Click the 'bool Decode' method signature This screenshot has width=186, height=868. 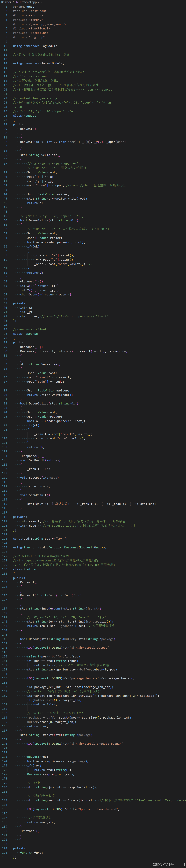[67, 639]
